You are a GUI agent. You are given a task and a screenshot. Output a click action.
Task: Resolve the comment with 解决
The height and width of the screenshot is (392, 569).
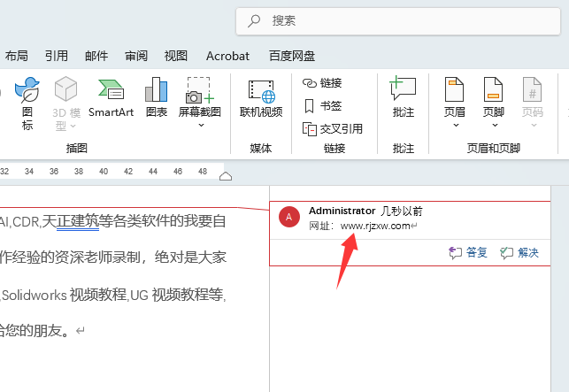(519, 252)
